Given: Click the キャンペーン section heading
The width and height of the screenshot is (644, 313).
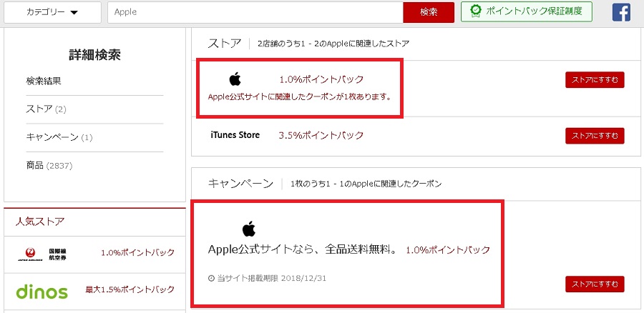Looking at the screenshot, I should (x=240, y=184).
